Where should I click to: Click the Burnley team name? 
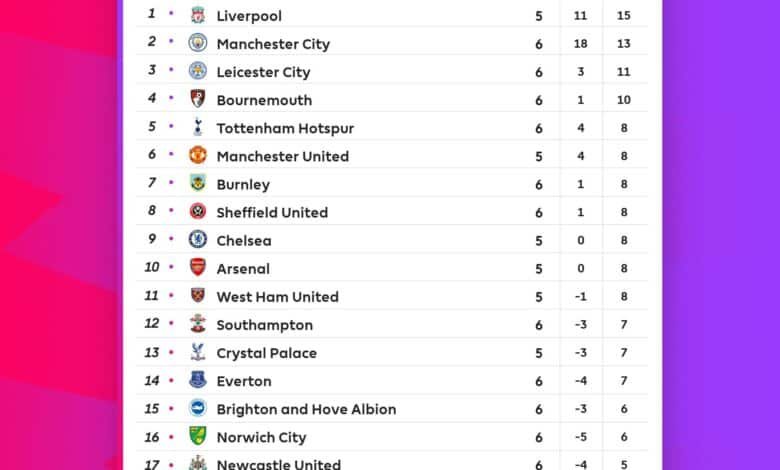[243, 185]
